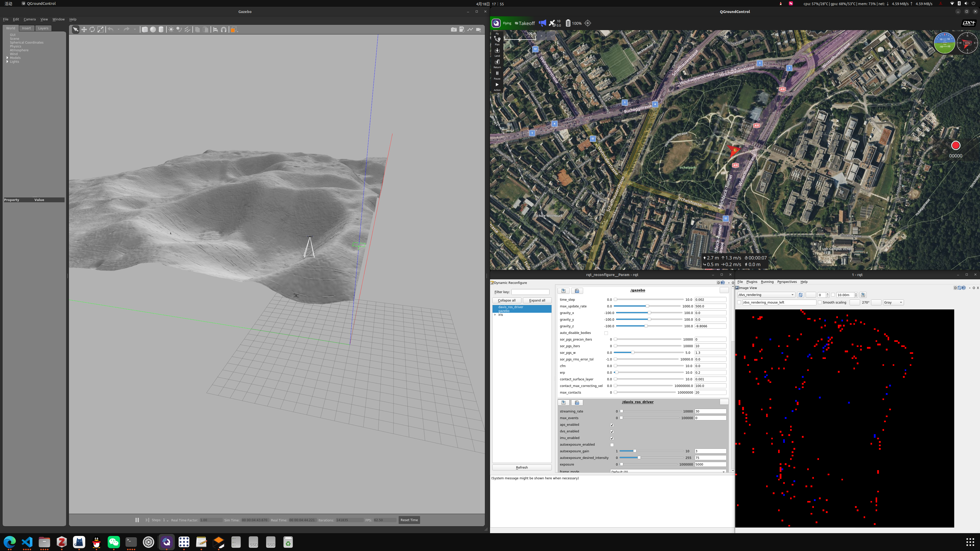
Task: Uncheck the aps_enabled checkbox
Action: click(x=612, y=425)
